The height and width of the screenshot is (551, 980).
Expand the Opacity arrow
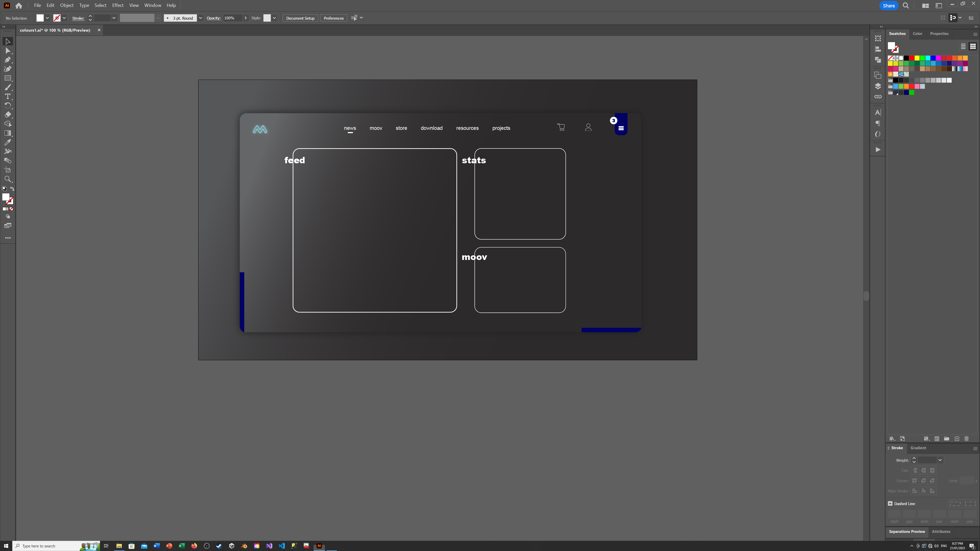[x=246, y=18]
